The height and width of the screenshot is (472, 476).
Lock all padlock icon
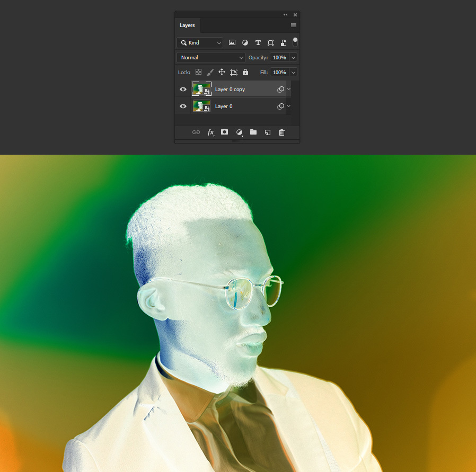245,72
